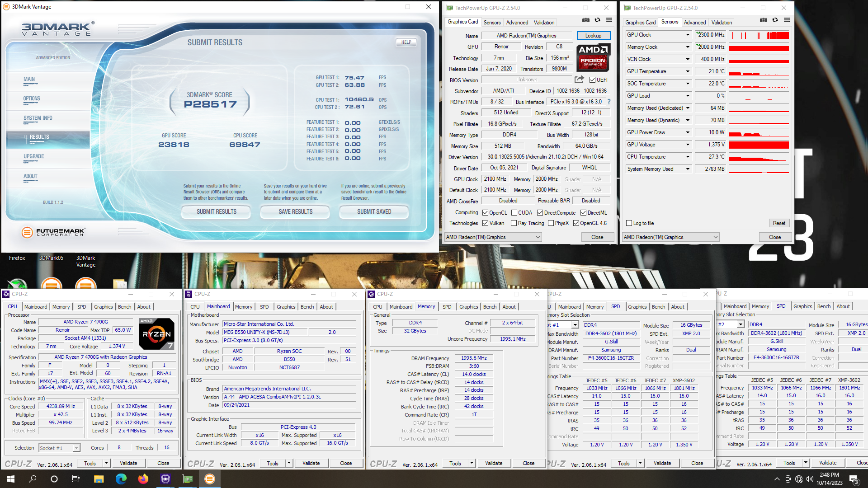Image resolution: width=868 pixels, height=488 pixels.
Task: Open the hamburger menu in GPU-Z Sensors window
Action: point(787,20)
